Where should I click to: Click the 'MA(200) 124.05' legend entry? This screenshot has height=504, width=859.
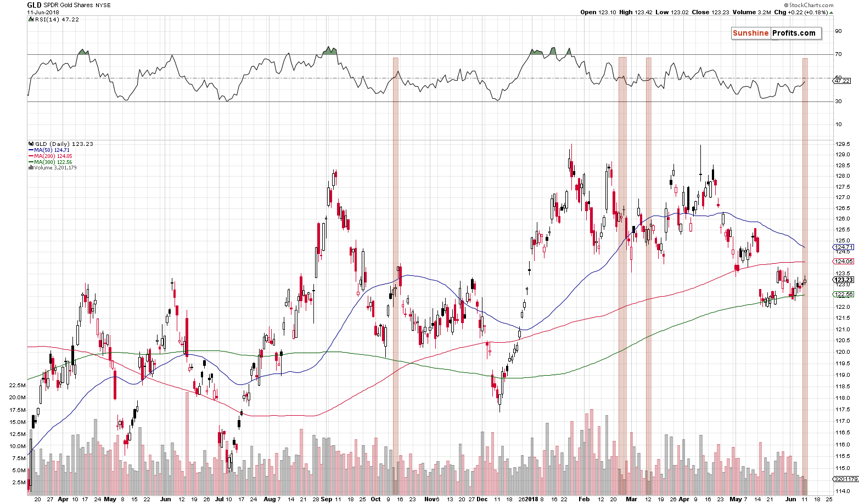(x=50, y=156)
